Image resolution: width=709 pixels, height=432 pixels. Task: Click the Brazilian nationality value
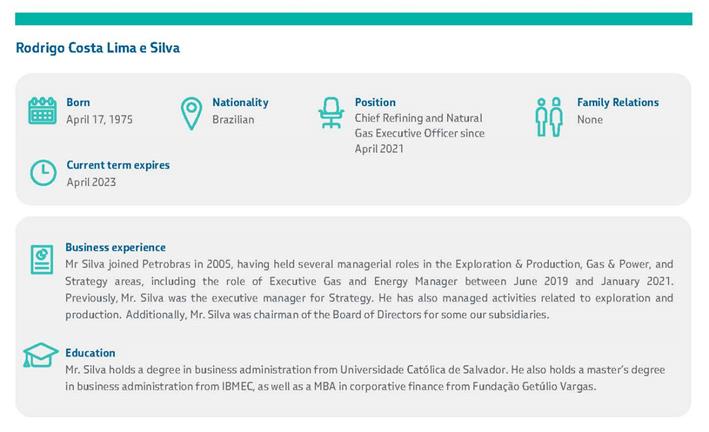coord(233,120)
